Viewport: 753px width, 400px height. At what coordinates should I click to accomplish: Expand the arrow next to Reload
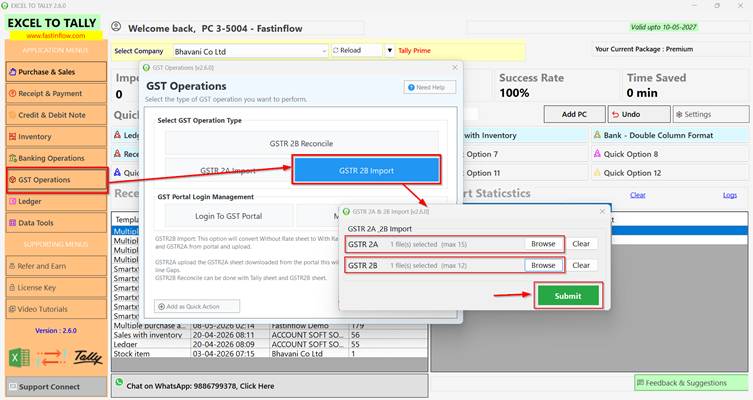[389, 50]
